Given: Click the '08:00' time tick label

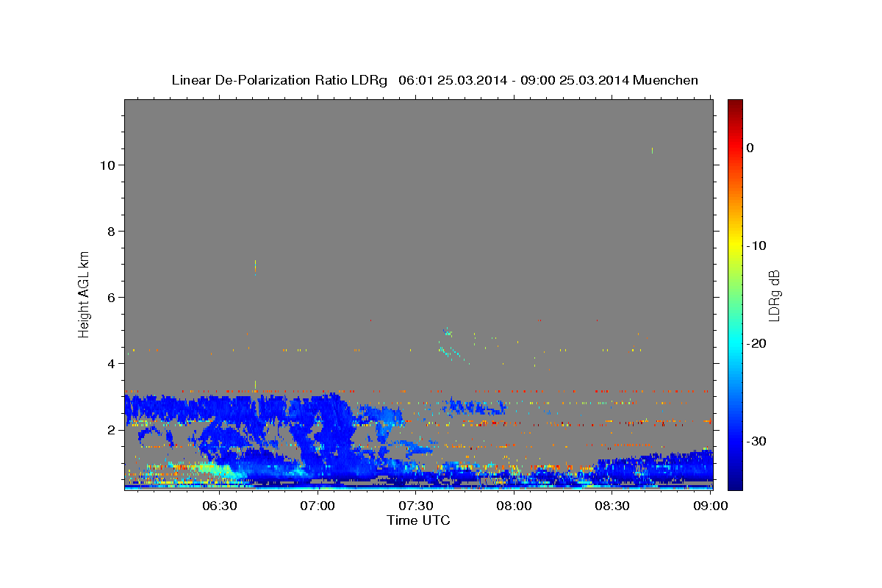Looking at the screenshot, I should (514, 506).
